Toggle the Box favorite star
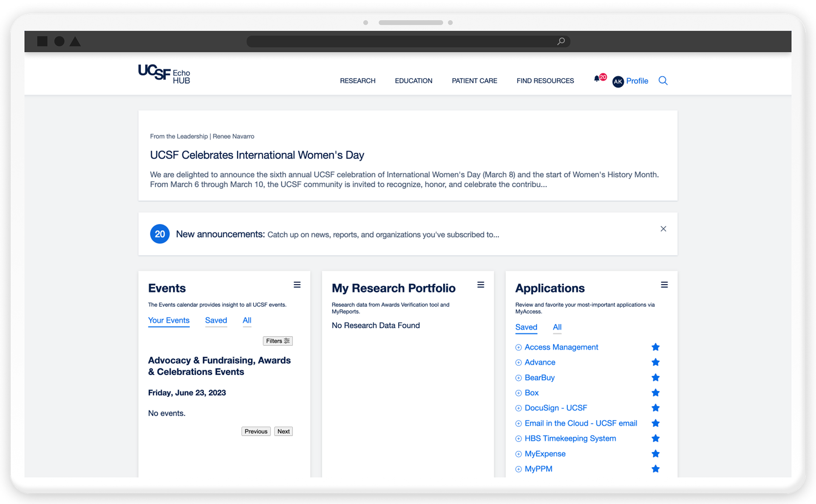The image size is (816, 504). click(655, 393)
